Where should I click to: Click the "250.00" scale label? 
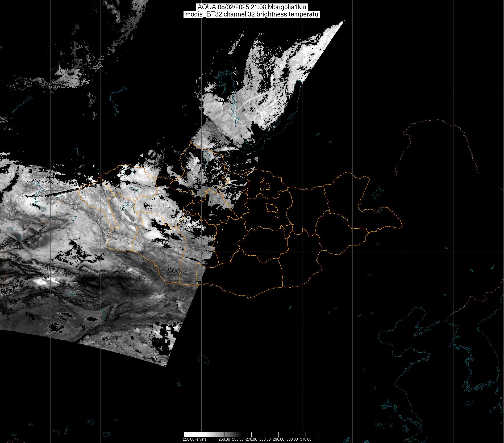[x=224, y=439]
